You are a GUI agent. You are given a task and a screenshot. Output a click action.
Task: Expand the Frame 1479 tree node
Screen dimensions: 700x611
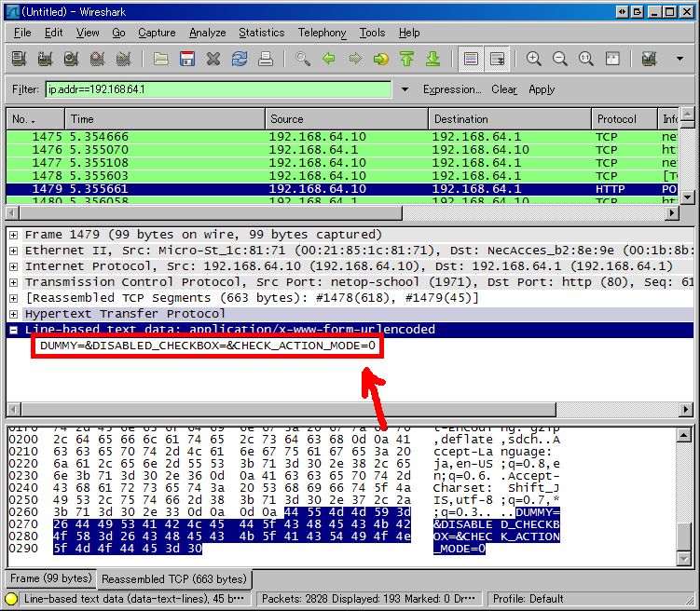pyautogui.click(x=14, y=235)
